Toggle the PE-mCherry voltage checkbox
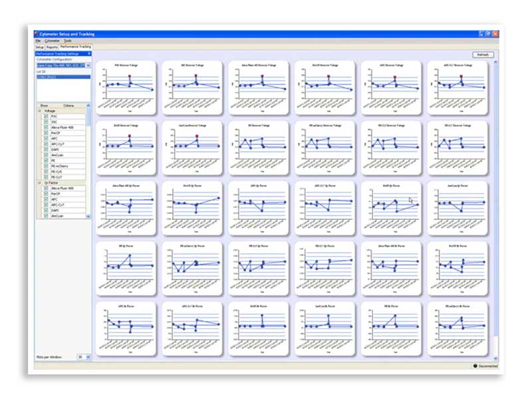 point(46,166)
